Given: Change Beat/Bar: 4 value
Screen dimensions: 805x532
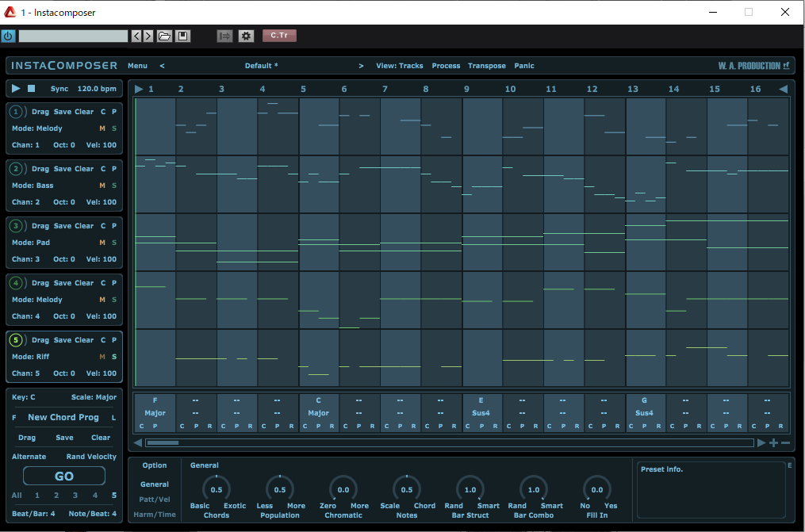Looking at the screenshot, I should click(x=33, y=514).
